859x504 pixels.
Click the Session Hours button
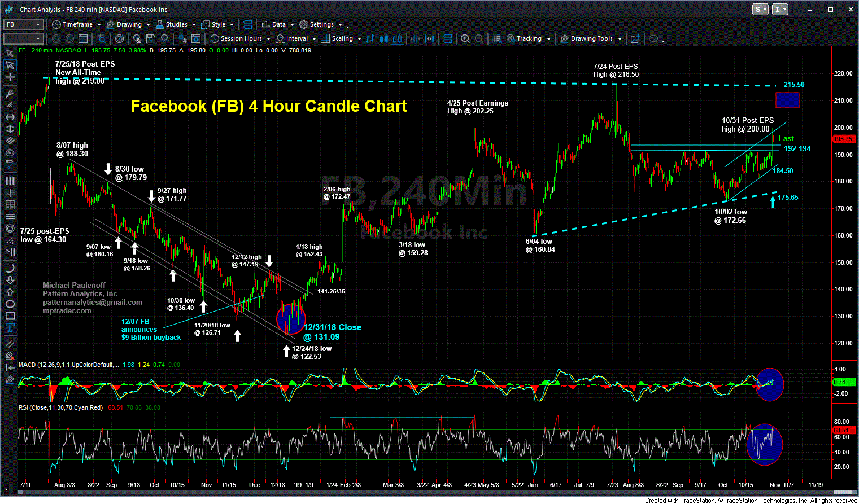236,38
